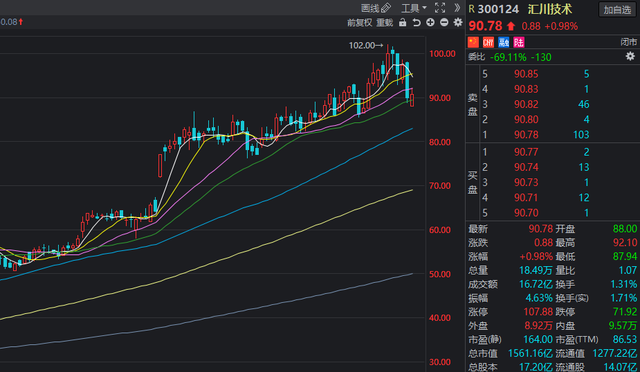
Task: Click 换手 value 1.31%
Action: point(623,284)
